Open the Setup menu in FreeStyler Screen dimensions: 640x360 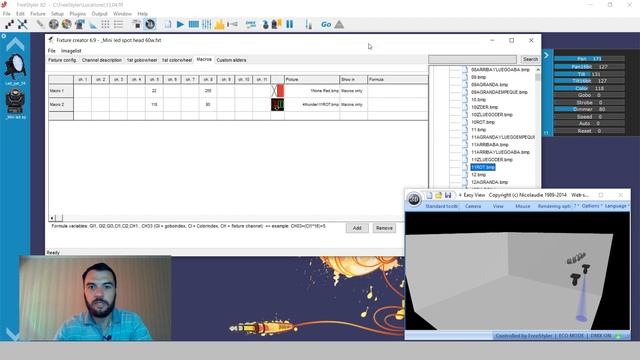point(57,13)
